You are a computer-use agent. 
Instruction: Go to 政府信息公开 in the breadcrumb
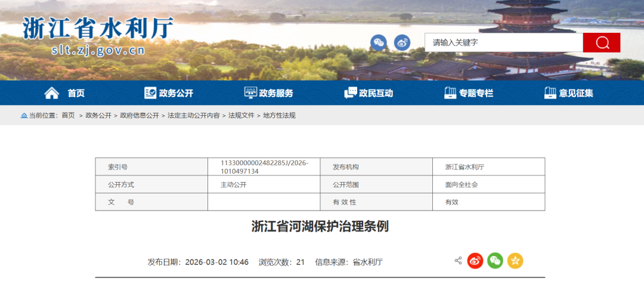click(139, 116)
